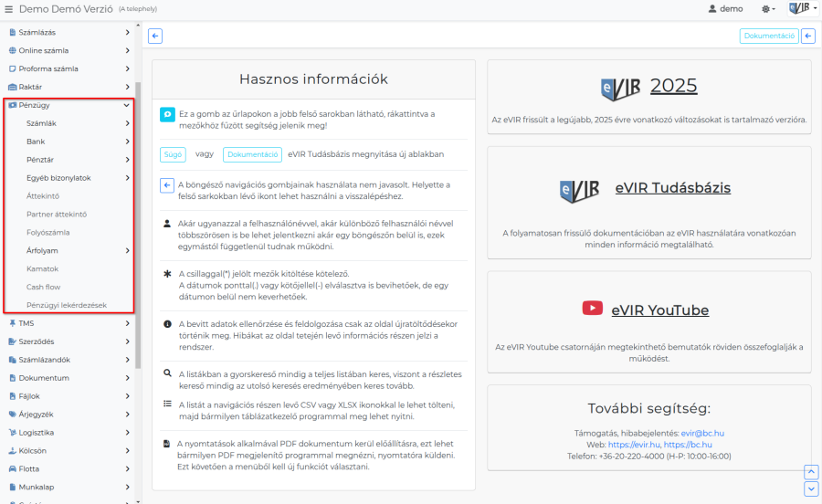Click the Online számla globe icon
Image resolution: width=822 pixels, height=504 pixels.
[x=12, y=51]
